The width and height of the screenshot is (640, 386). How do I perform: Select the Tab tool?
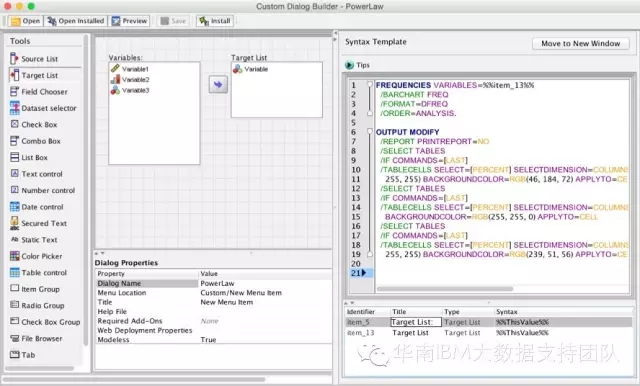click(x=22, y=355)
